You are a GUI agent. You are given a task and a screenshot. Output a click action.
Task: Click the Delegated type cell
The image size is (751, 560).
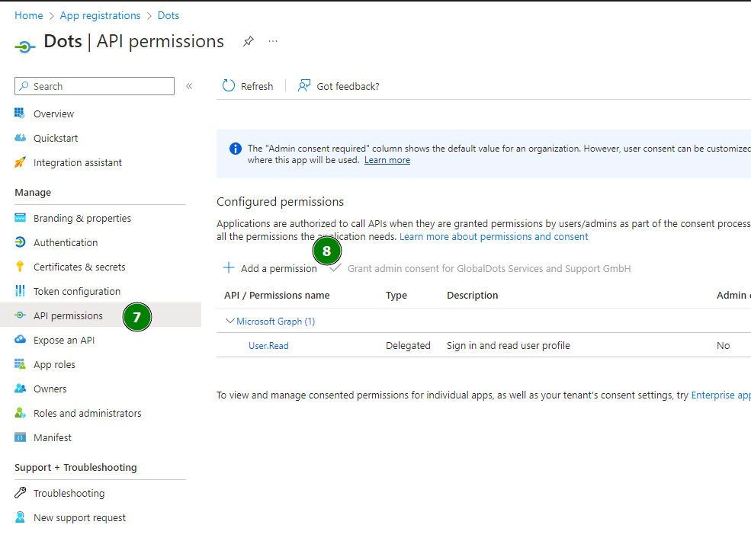(408, 346)
